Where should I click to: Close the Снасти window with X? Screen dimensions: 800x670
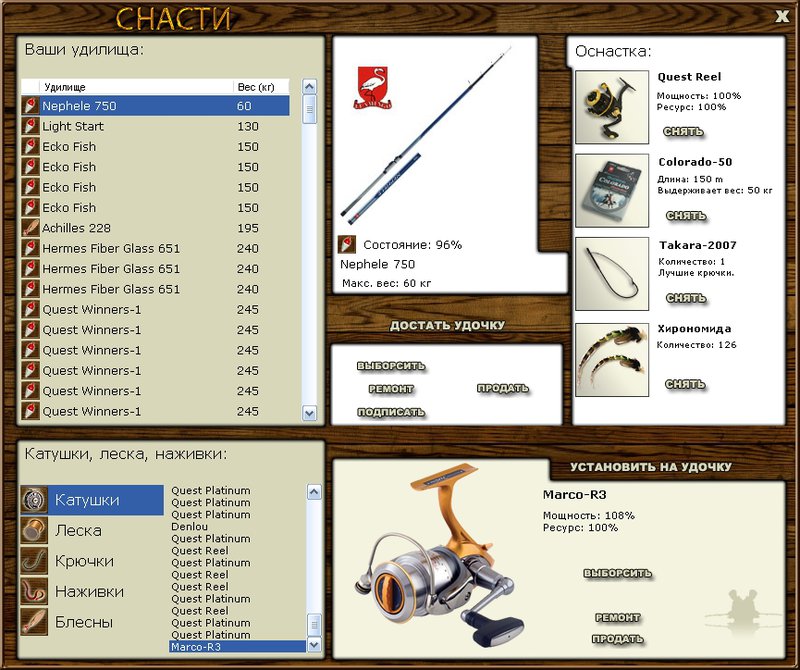click(x=782, y=17)
